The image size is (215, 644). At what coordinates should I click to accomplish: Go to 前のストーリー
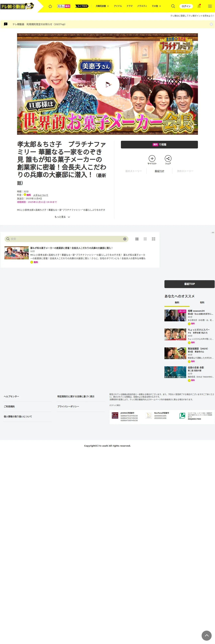point(134,171)
